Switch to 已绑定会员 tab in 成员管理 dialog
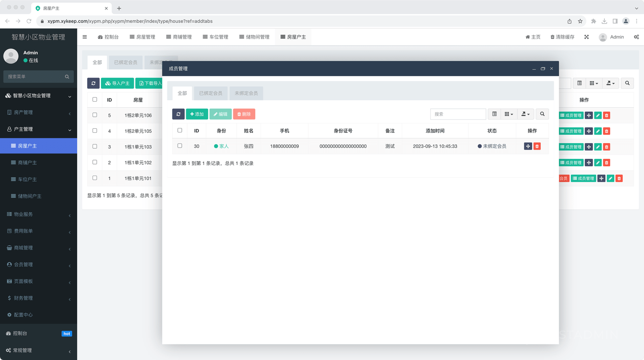Image resolution: width=644 pixels, height=360 pixels. [211, 93]
